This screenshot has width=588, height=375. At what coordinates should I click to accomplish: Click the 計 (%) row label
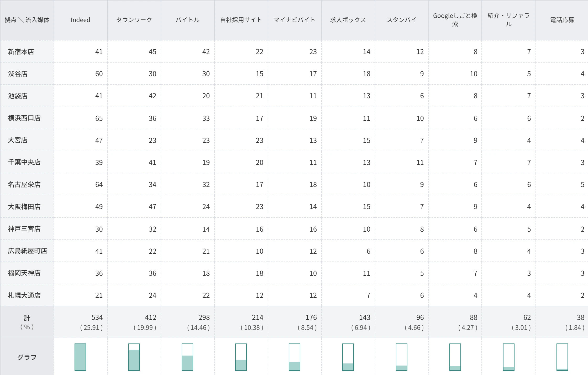tap(27, 322)
